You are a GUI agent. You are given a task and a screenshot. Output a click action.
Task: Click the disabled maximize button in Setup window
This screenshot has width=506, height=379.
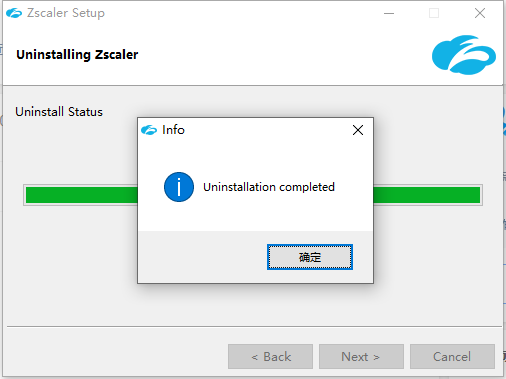point(434,13)
